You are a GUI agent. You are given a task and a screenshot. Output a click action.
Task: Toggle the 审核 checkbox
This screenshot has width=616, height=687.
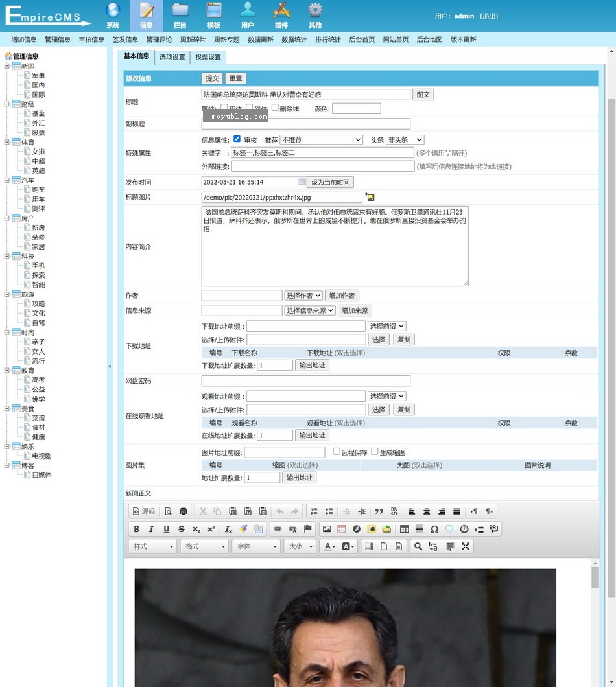pyautogui.click(x=237, y=139)
